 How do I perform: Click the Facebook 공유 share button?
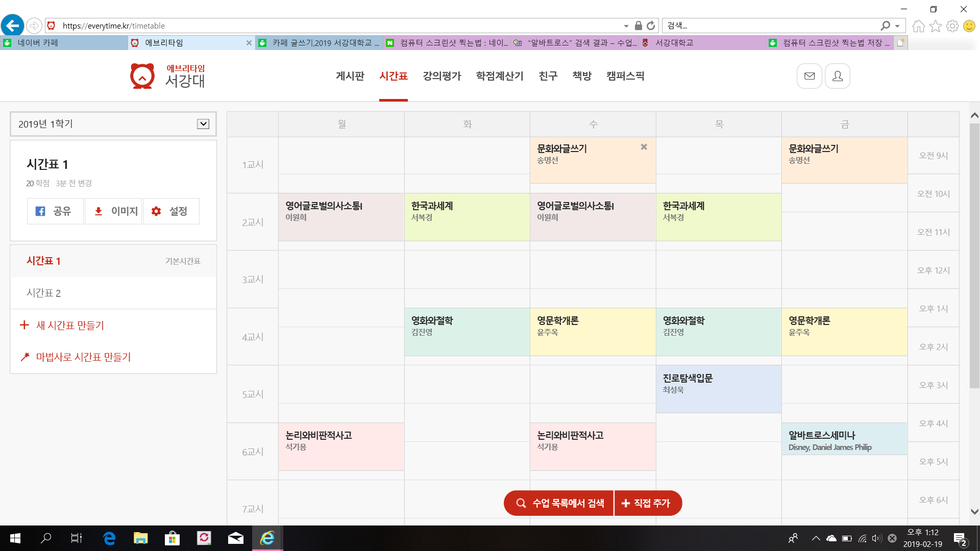coord(55,211)
